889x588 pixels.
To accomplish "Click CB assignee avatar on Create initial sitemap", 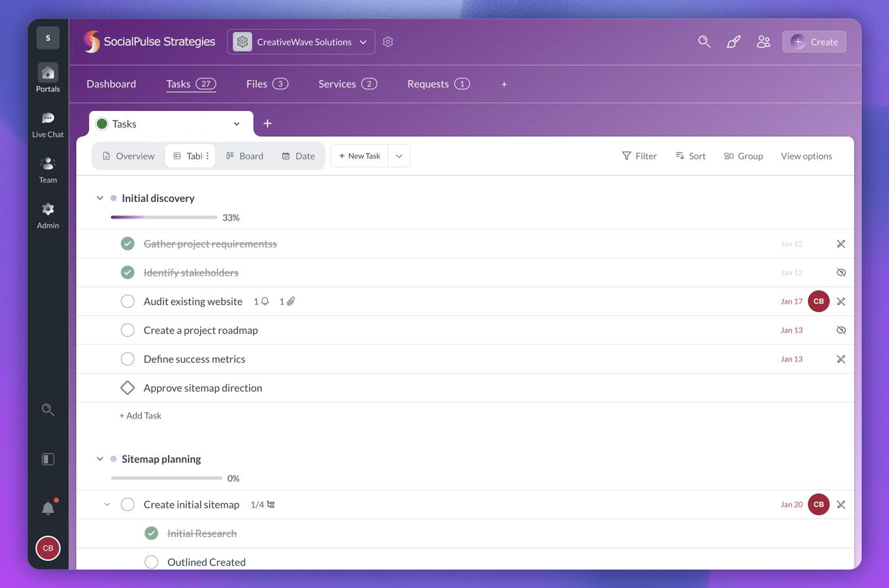I will (x=819, y=504).
